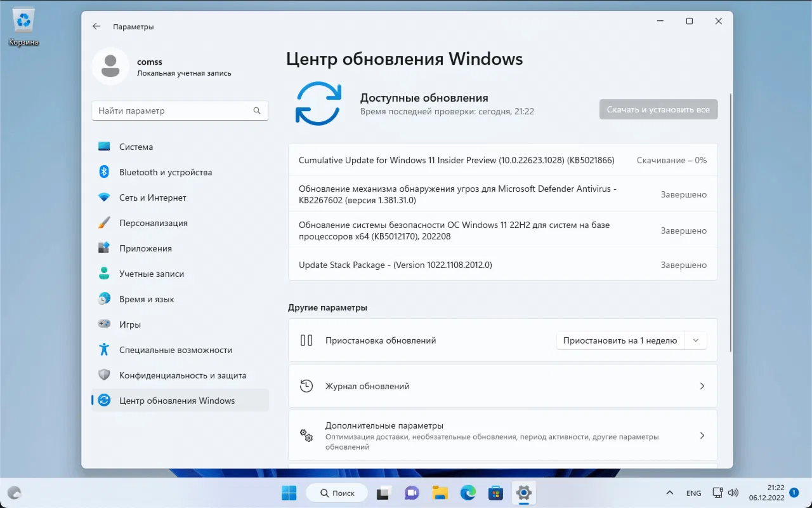The height and width of the screenshot is (508, 812).
Task: Show hidden system tray icons
Action: pyautogui.click(x=669, y=493)
